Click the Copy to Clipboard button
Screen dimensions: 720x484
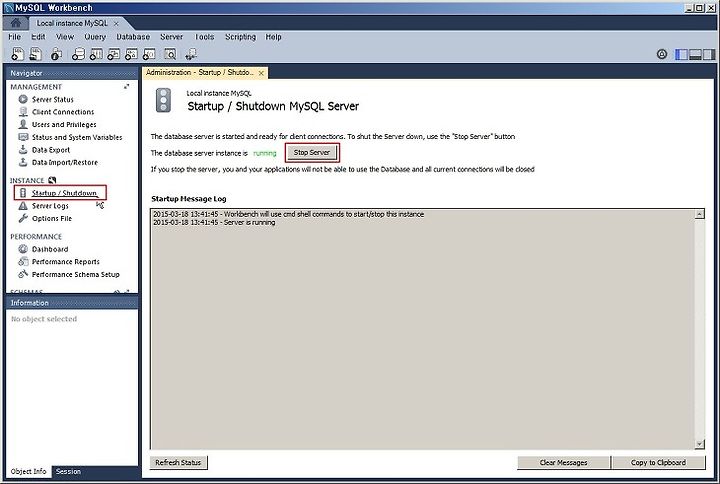tap(658, 462)
